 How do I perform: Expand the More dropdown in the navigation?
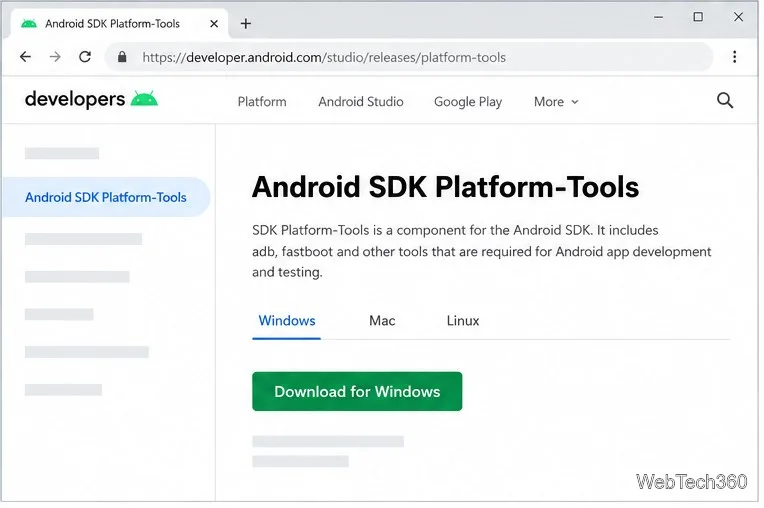556,102
